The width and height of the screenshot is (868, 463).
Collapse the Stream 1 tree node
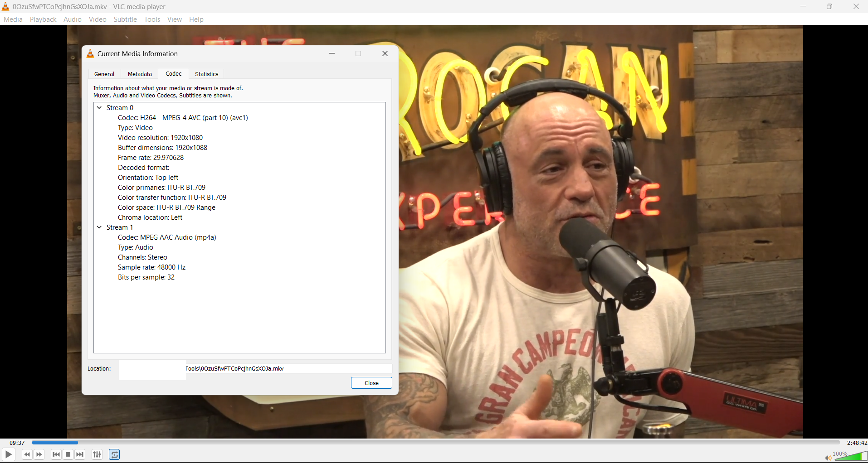coord(99,227)
